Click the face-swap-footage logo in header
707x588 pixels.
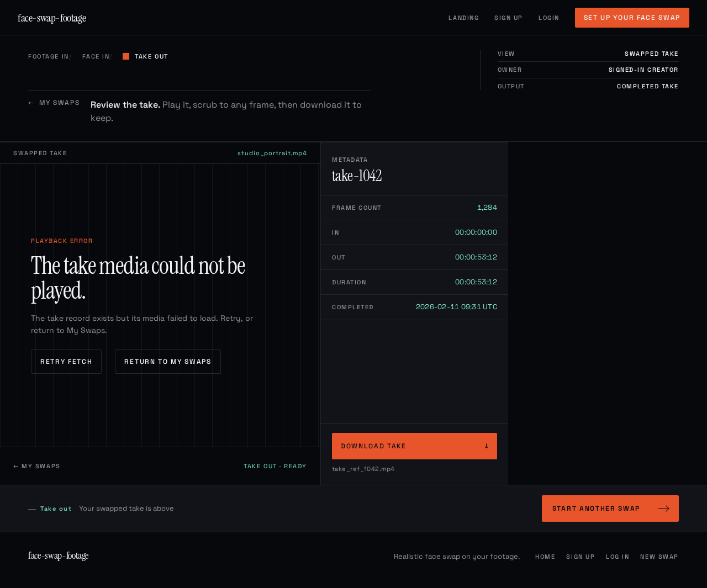coord(52,18)
